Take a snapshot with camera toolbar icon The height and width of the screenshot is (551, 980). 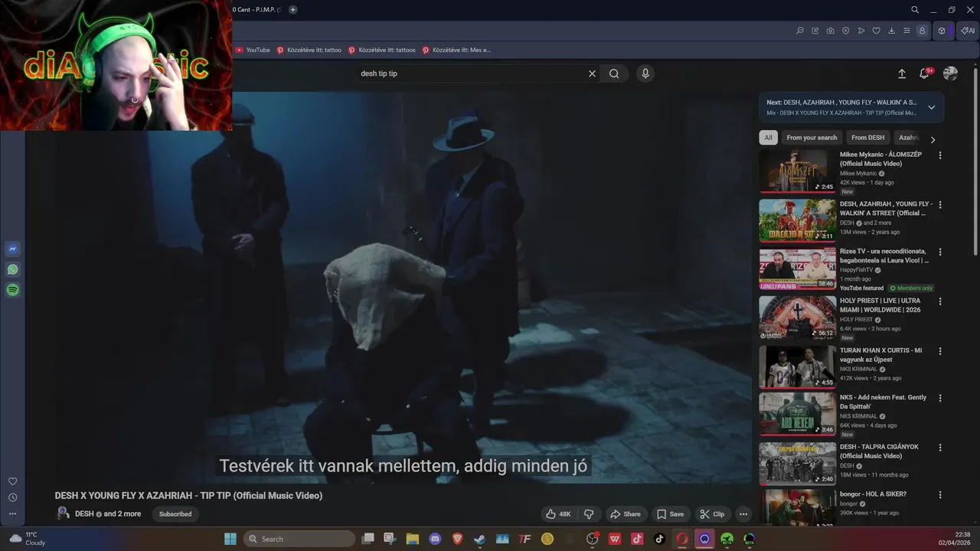[x=830, y=31]
